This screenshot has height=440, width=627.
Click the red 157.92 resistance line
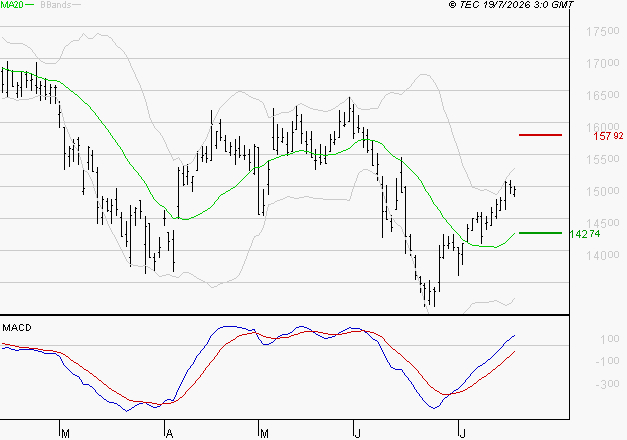[540, 135]
